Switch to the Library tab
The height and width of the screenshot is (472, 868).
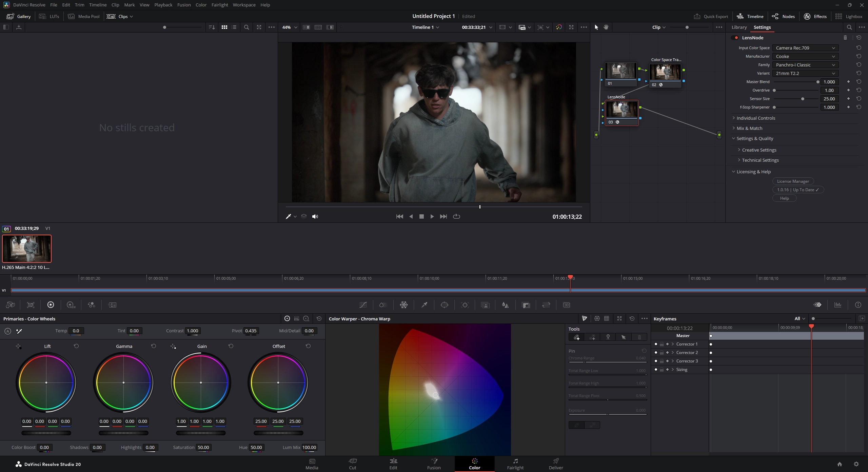739,27
